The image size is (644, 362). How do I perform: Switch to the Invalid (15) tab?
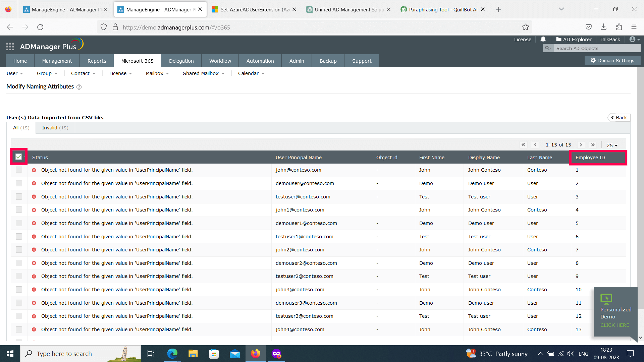point(55,128)
